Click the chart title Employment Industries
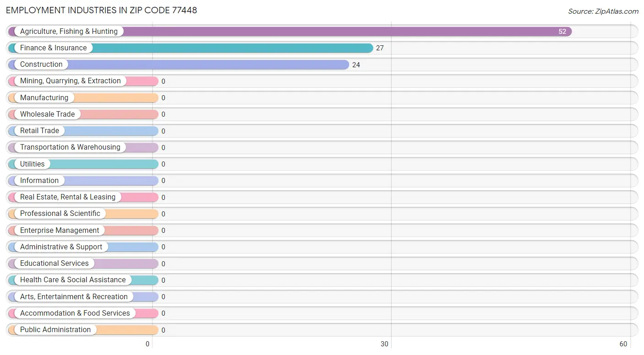Viewport: 644px width, 355px height. [x=102, y=10]
